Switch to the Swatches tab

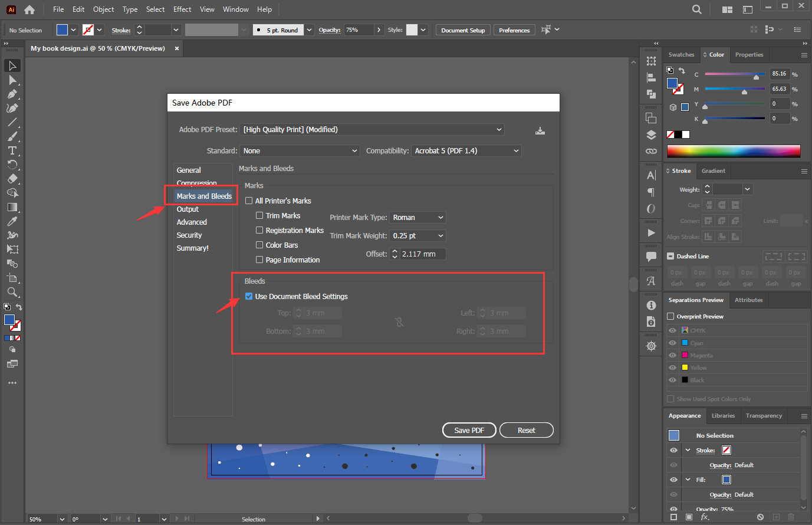(x=681, y=55)
